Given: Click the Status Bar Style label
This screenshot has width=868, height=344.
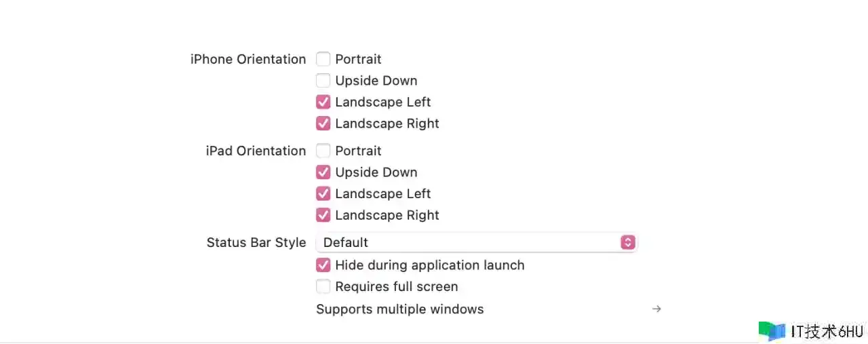Looking at the screenshot, I should [256, 242].
